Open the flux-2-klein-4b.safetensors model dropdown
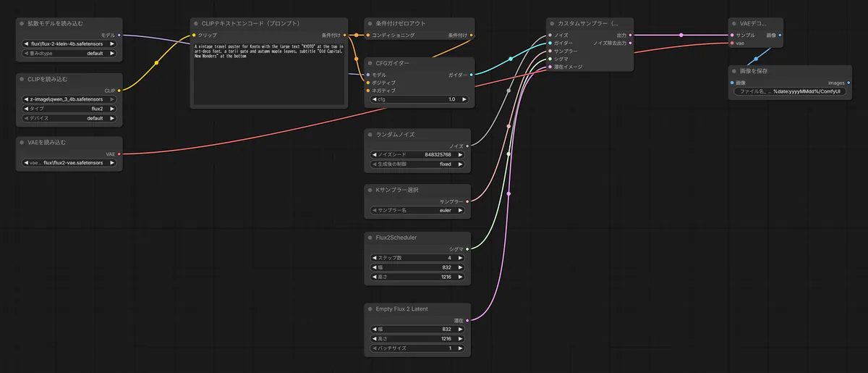Viewport: 868px width, 373px height. pyautogui.click(x=69, y=43)
